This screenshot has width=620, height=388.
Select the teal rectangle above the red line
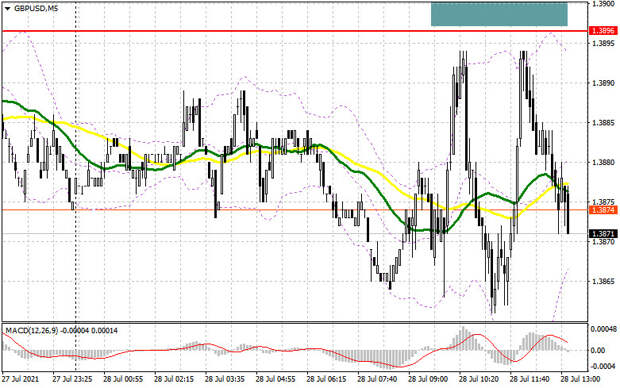coord(499,14)
